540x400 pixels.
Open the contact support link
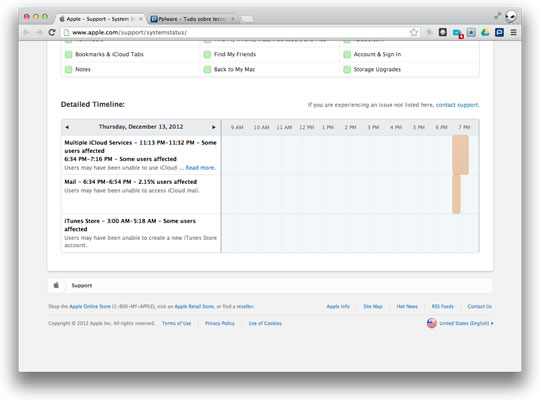click(457, 105)
